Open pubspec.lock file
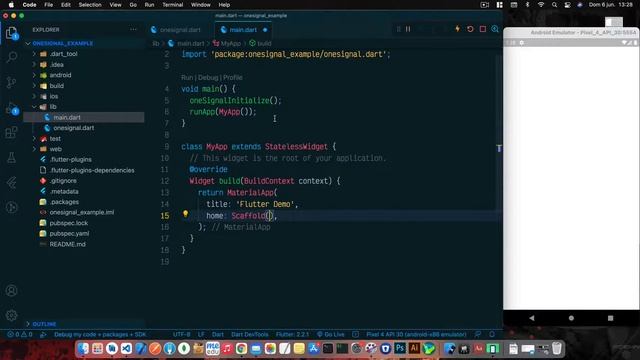 69,223
